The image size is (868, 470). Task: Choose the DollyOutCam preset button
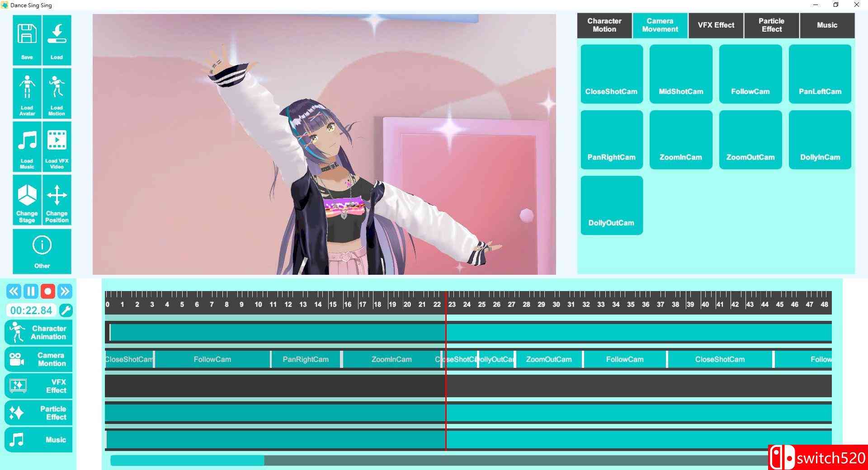click(611, 206)
